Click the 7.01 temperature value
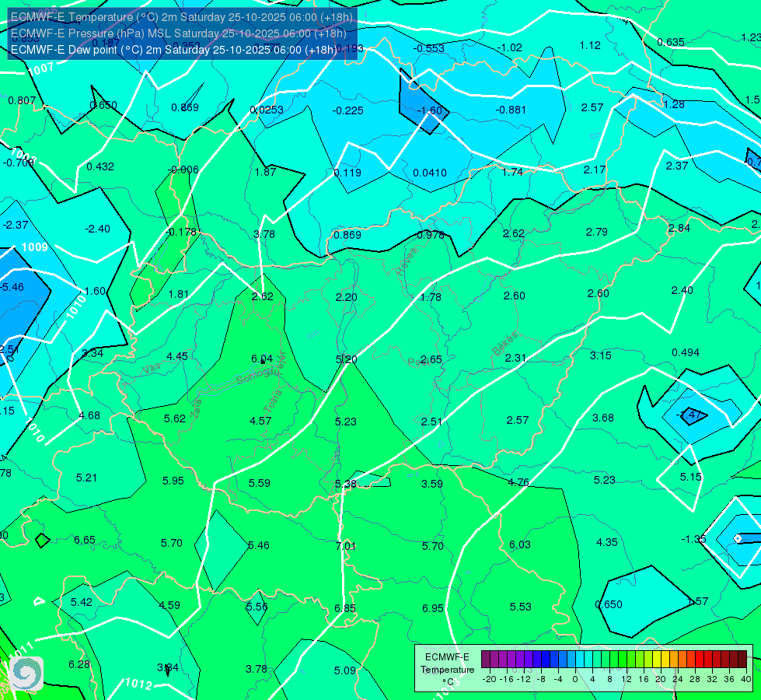The image size is (761, 700). click(346, 547)
